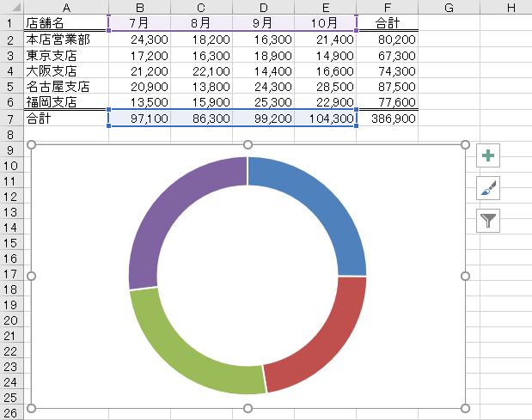Select column A header

[66, 7]
